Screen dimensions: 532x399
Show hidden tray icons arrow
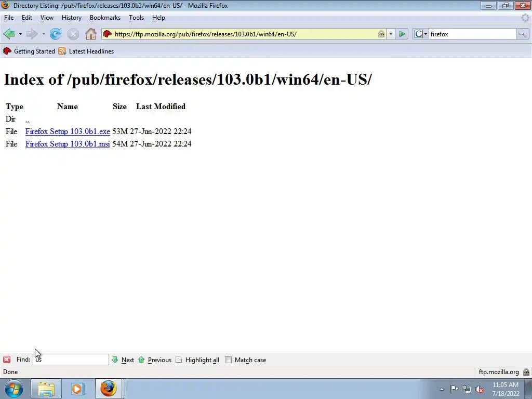442,389
